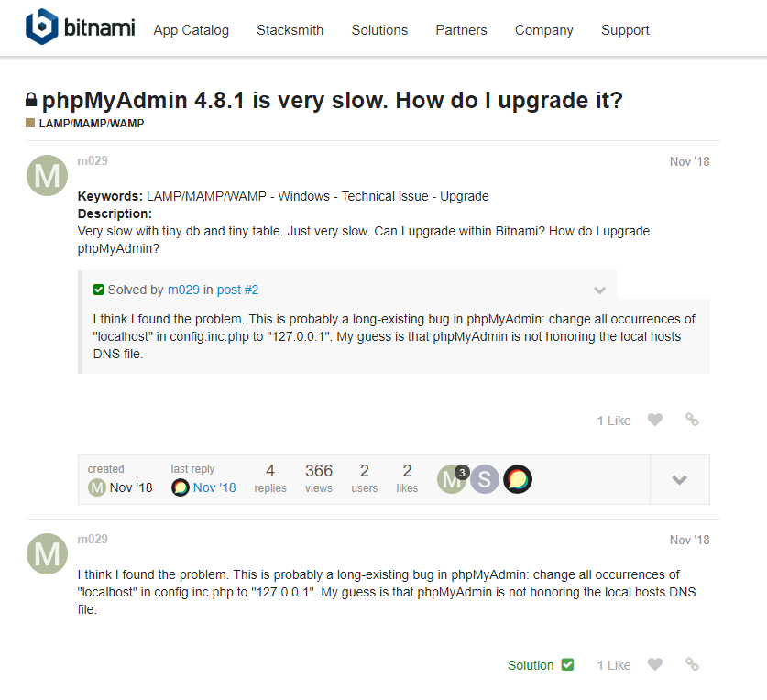Open m029 link in Solved by box

pyautogui.click(x=183, y=290)
